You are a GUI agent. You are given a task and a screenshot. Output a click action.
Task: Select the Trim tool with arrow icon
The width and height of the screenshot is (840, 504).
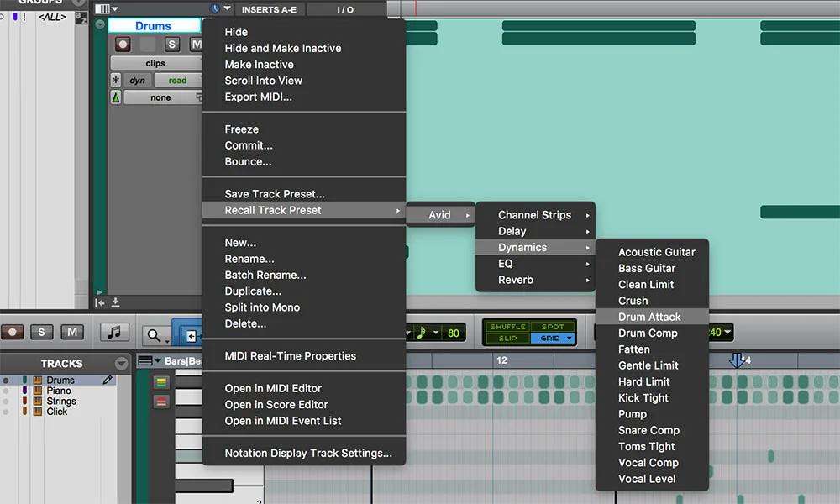click(190, 335)
